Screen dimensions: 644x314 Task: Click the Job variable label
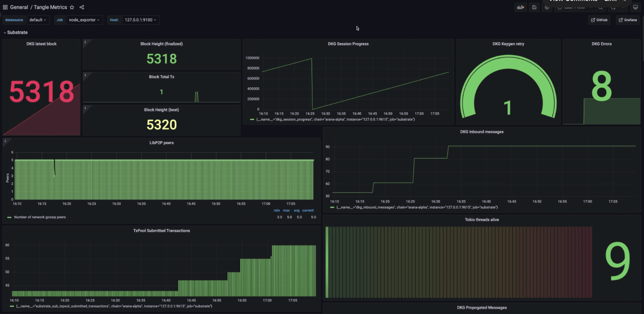tap(59, 20)
